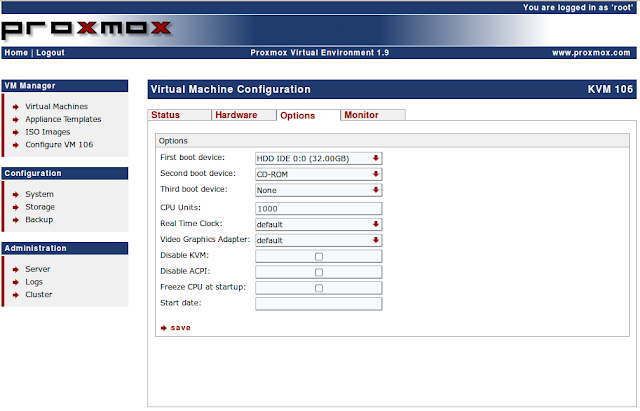Click the arrow icon beside Configure VM 106
This screenshot has width=640, height=411.
click(16, 145)
